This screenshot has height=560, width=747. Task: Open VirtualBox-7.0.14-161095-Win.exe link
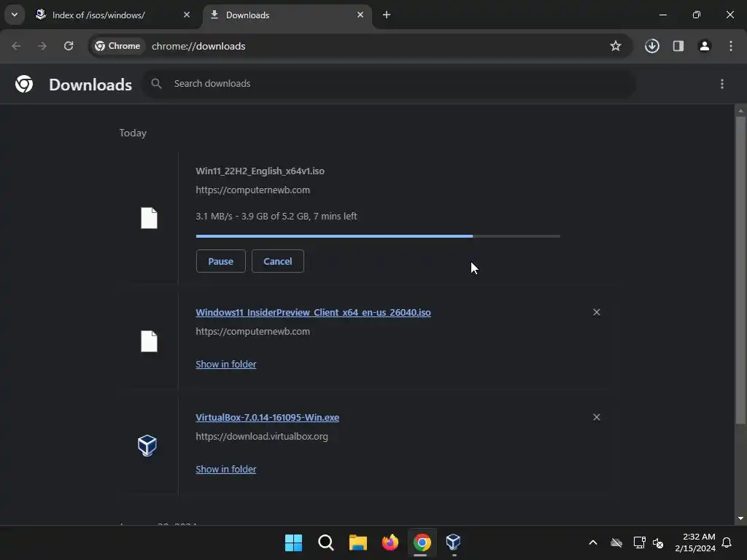point(267,418)
